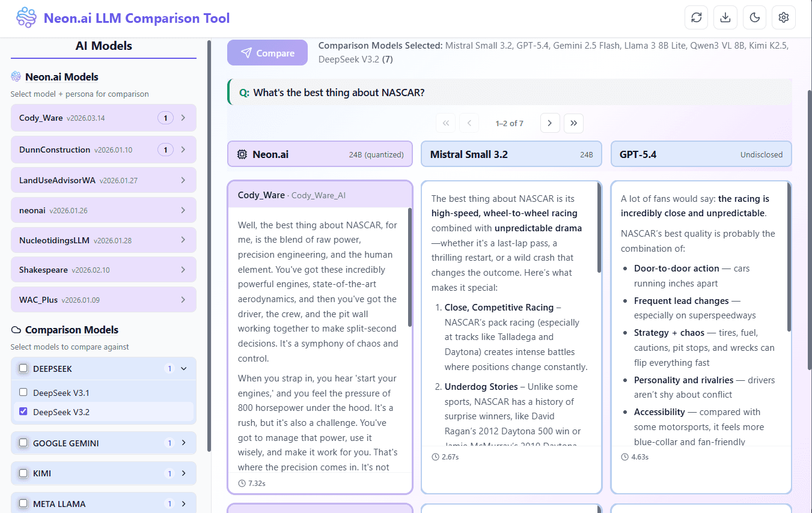Expand the Cody_Ware model chevron
Viewport: 812px width, 513px height.
pyautogui.click(x=183, y=118)
